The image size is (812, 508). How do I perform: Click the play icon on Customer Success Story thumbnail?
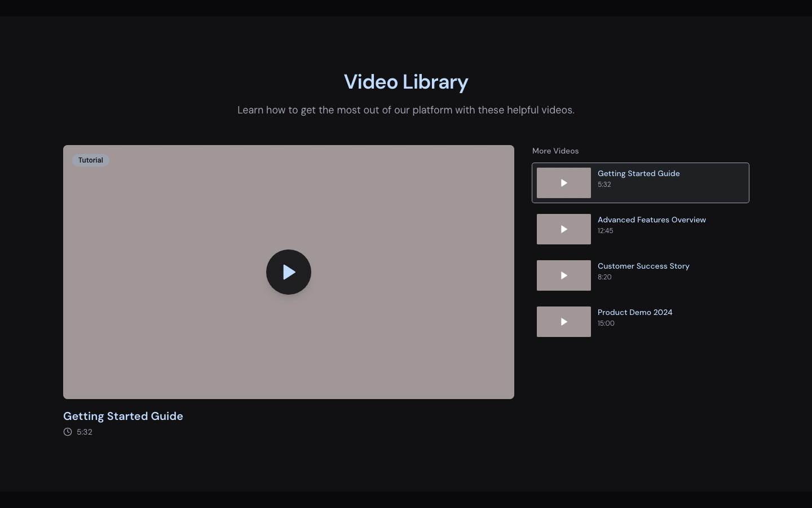(564, 275)
